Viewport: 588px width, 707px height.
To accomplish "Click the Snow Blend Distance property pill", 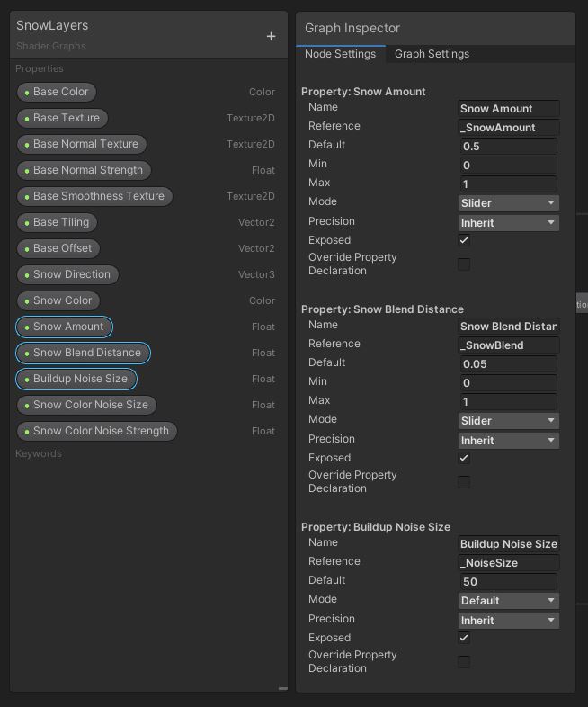I will coord(83,353).
